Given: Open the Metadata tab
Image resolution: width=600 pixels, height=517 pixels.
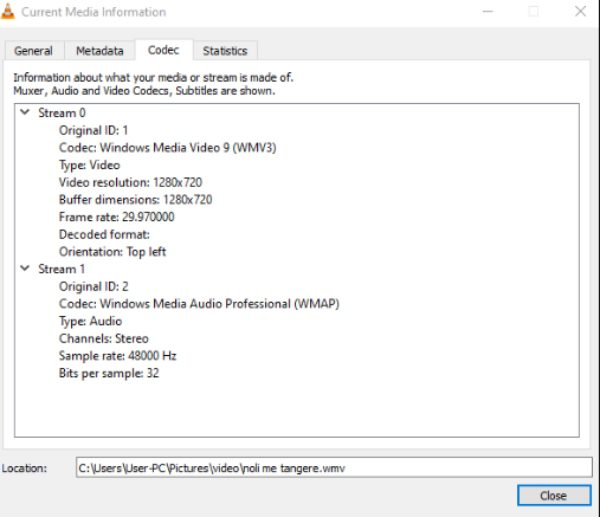Looking at the screenshot, I should click(x=99, y=51).
